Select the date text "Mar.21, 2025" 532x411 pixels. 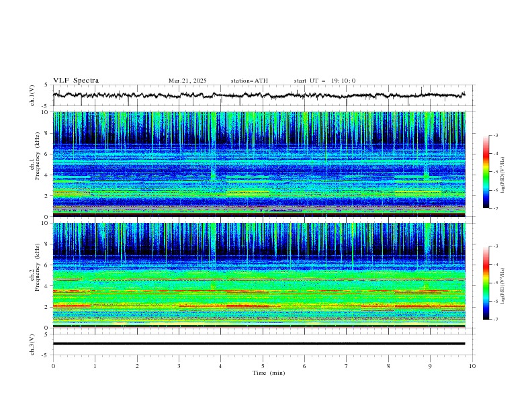[187, 81]
